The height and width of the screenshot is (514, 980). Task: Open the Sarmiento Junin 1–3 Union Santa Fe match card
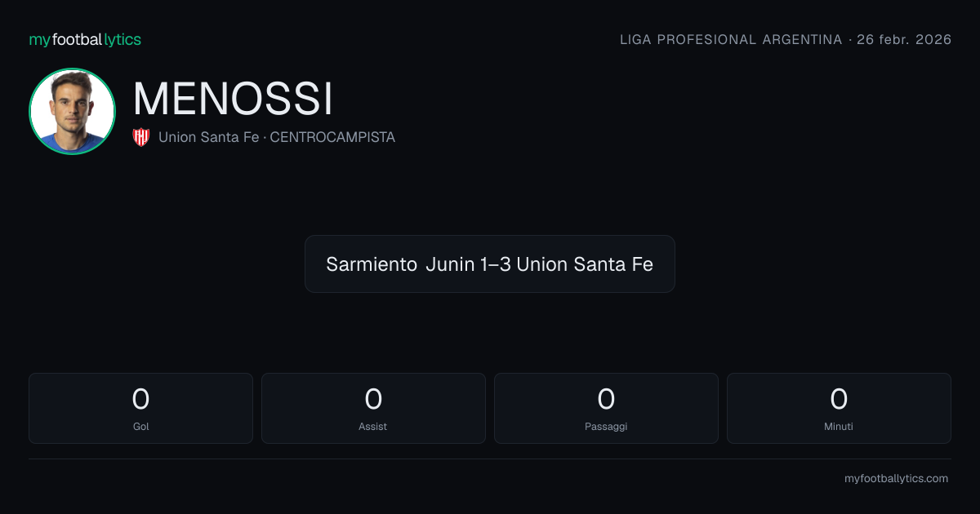[490, 264]
